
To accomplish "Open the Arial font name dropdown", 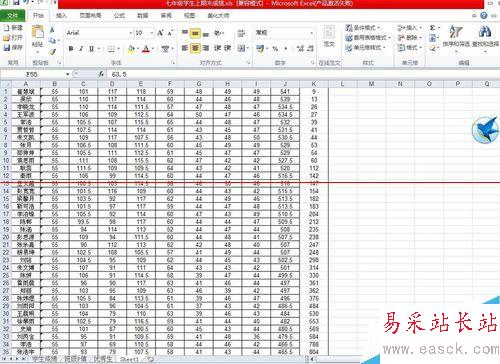I will coord(130,33).
